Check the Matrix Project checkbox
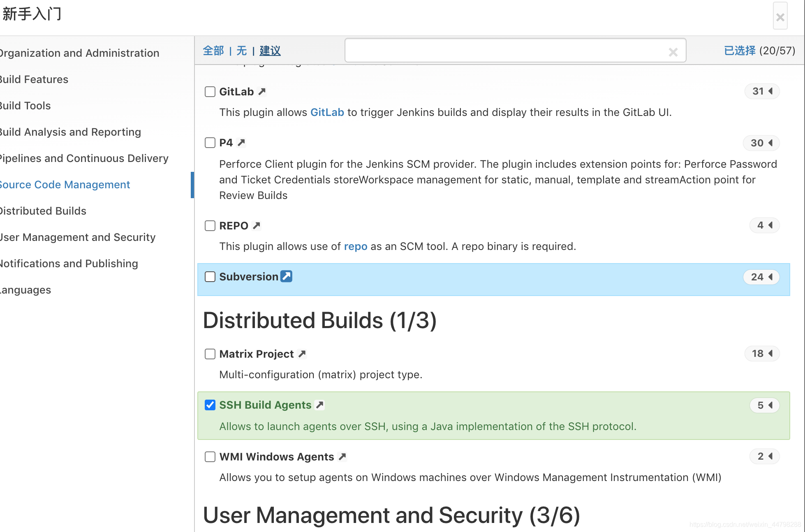This screenshot has height=532, width=805. [210, 354]
